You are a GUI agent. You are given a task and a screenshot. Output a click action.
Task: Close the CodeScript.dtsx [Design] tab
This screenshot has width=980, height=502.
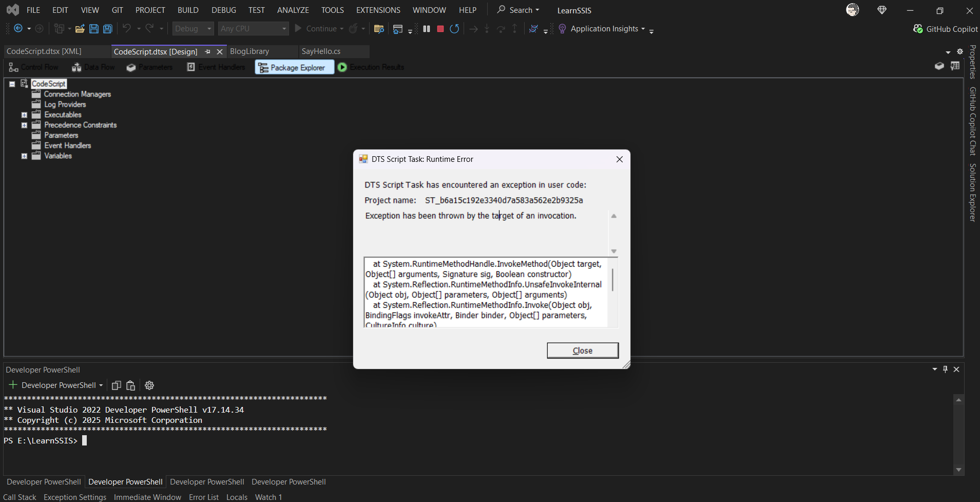click(220, 51)
